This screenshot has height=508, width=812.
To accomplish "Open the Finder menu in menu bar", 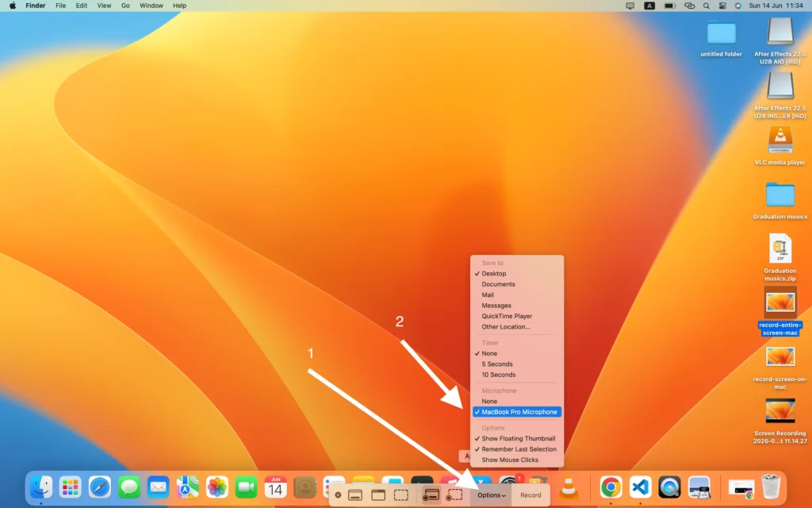I will click(x=36, y=6).
